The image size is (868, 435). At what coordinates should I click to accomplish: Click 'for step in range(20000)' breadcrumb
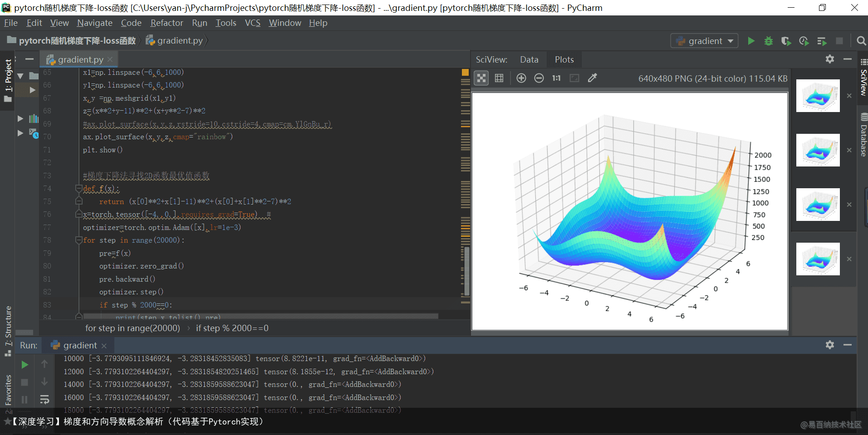132,328
